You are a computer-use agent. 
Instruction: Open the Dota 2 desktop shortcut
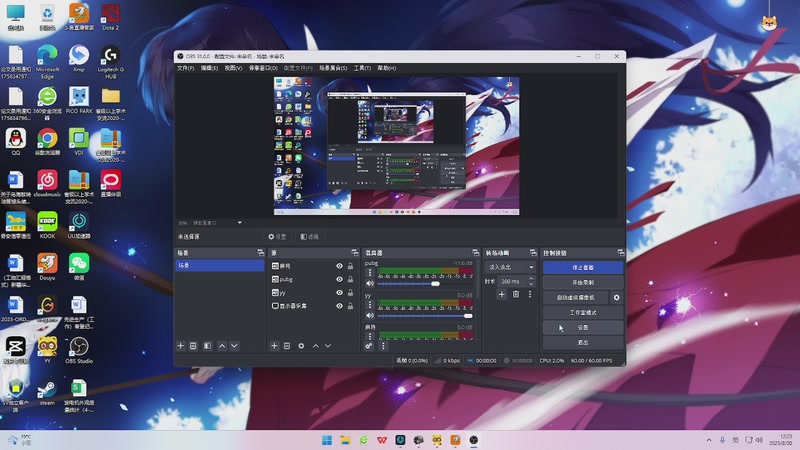(x=110, y=17)
